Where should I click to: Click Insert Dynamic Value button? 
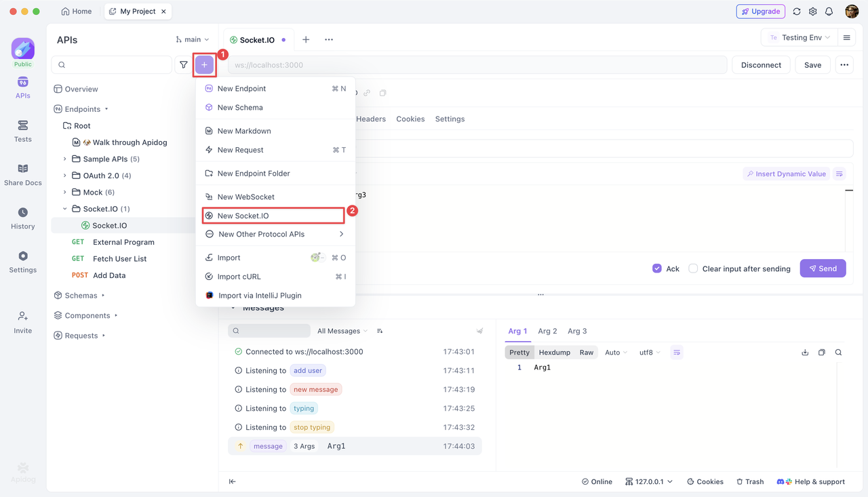tap(786, 174)
